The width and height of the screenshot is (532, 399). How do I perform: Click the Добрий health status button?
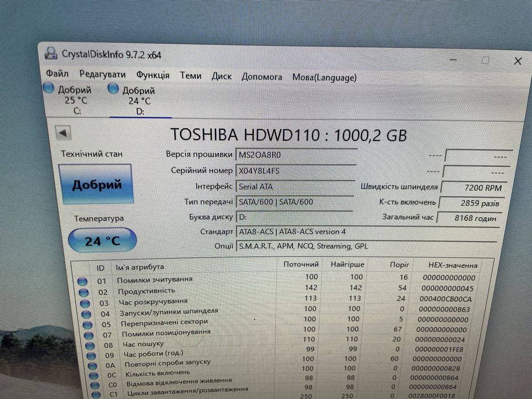click(96, 184)
